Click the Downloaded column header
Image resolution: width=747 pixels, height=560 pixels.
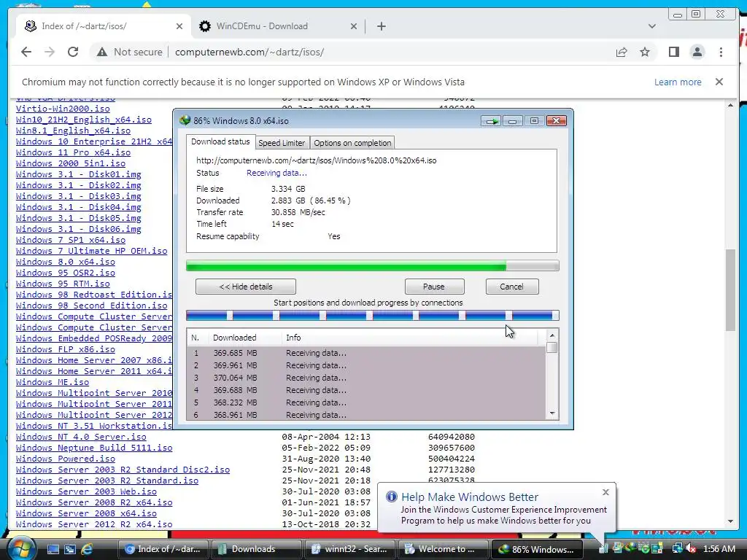(x=245, y=338)
